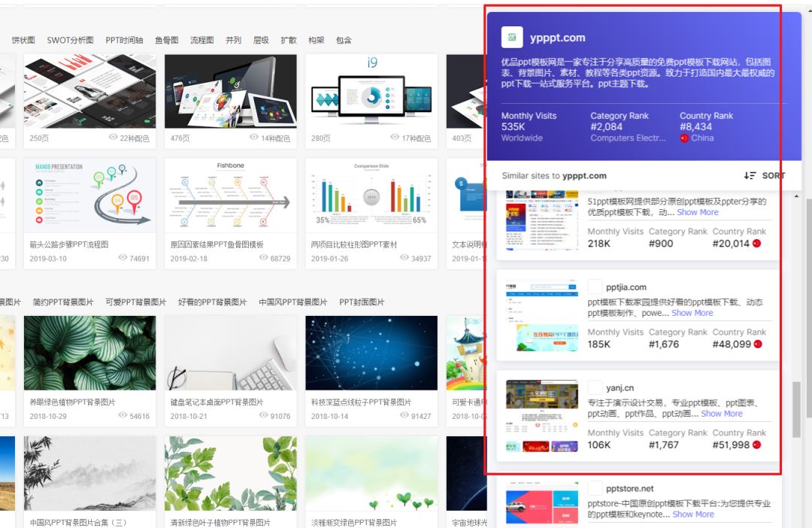Click eye views icon beside 68729

[x=264, y=257]
